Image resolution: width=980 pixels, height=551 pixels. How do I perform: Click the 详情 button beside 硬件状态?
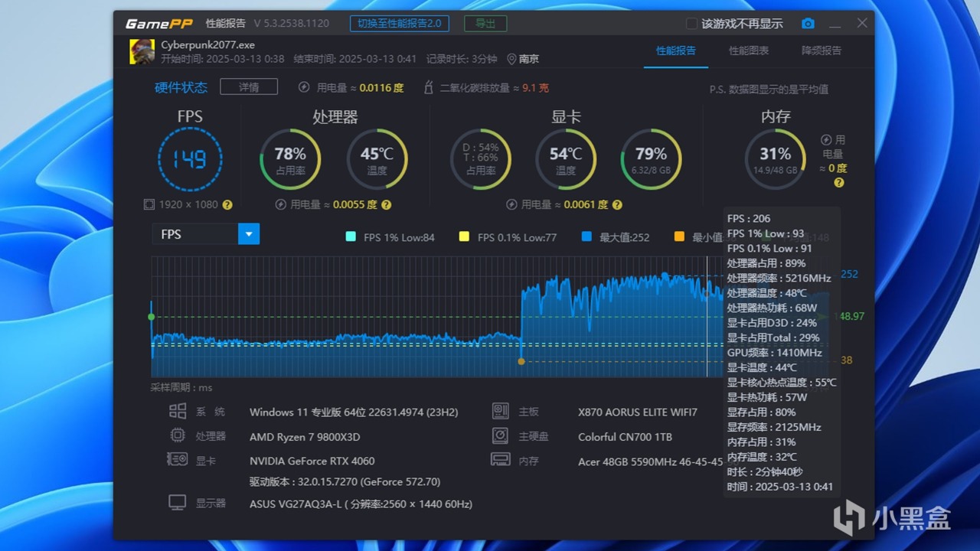(249, 87)
